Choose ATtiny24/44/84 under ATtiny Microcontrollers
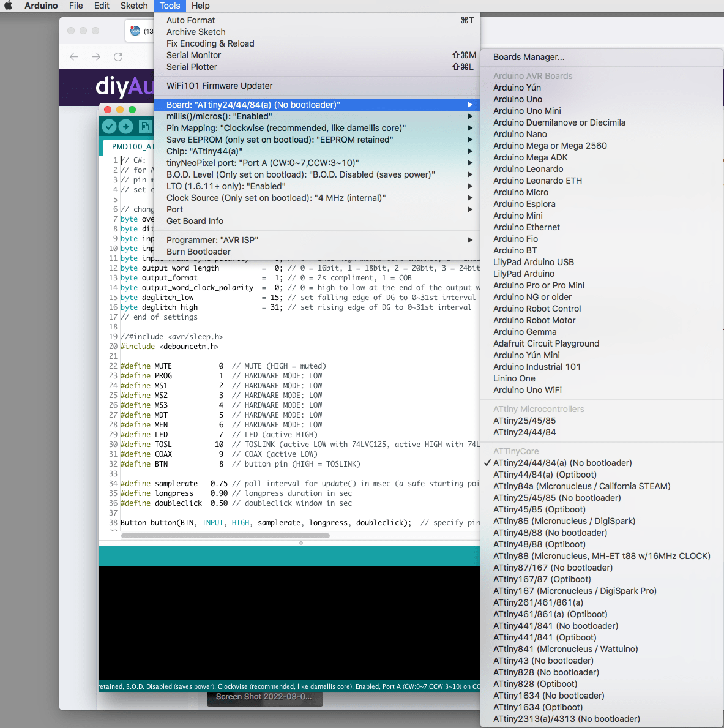Viewport: 724px width, 728px height. (602, 432)
